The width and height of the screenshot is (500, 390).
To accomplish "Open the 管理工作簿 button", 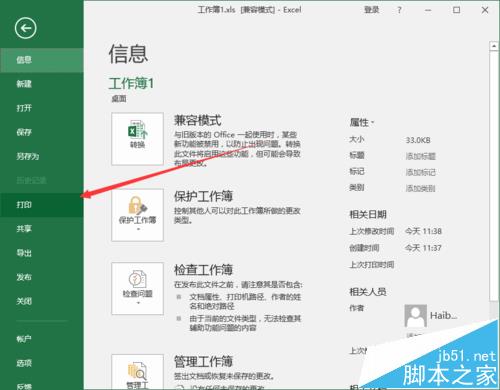I will point(137,372).
